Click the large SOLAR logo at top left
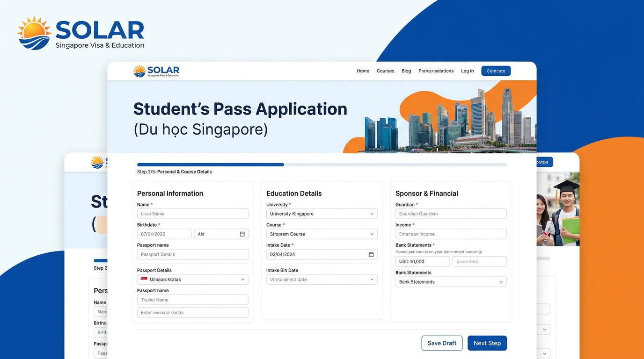Viewport: 644px width, 359px height. tap(81, 33)
